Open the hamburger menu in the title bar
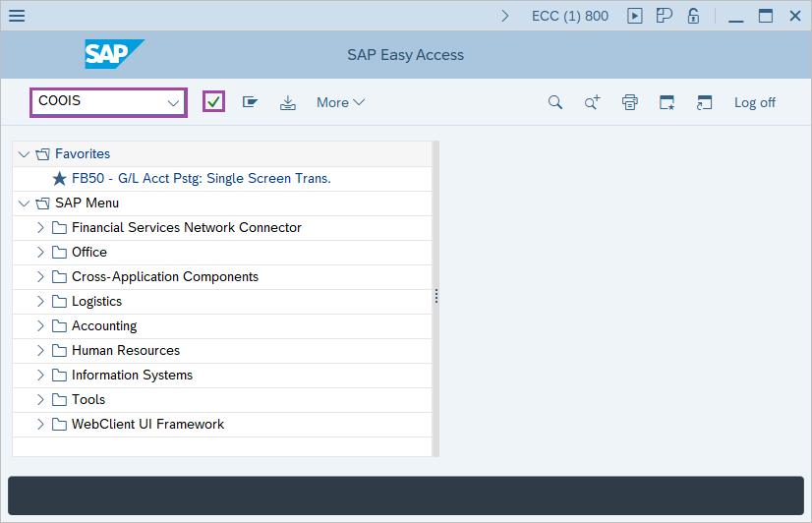Image resolution: width=812 pixels, height=523 pixels. pyautogui.click(x=17, y=16)
